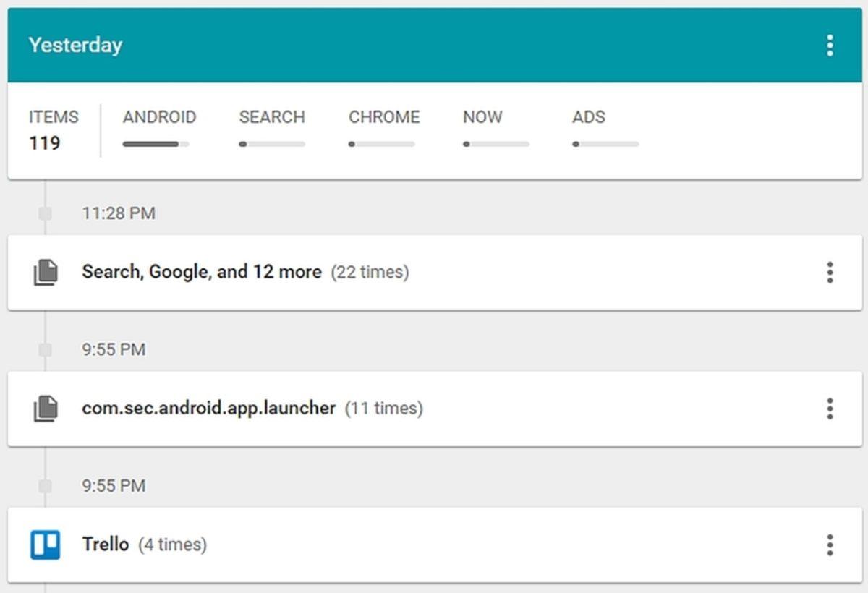Open options for com.sec.android.app.launcher entry
Viewport: 868px width, 593px height.
(828, 408)
